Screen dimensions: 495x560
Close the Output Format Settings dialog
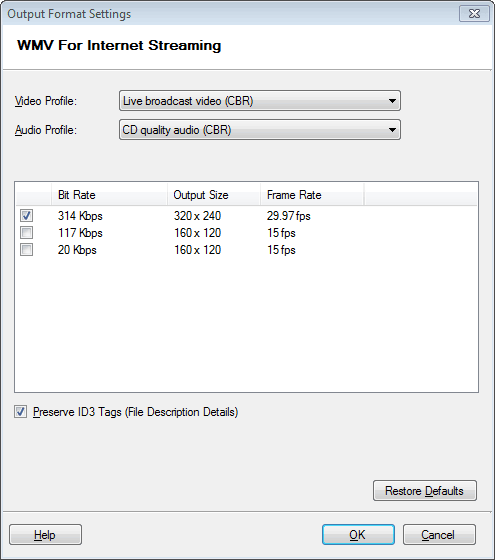coord(474,14)
